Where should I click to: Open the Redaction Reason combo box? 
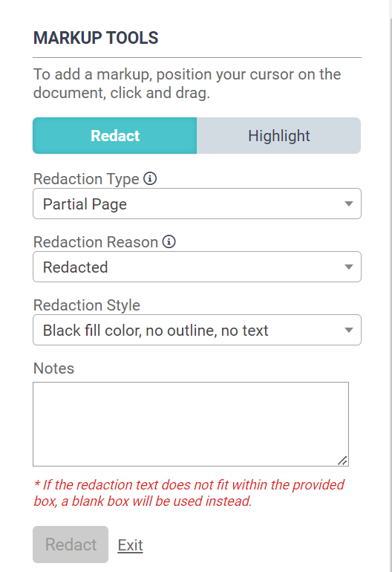pos(197,267)
